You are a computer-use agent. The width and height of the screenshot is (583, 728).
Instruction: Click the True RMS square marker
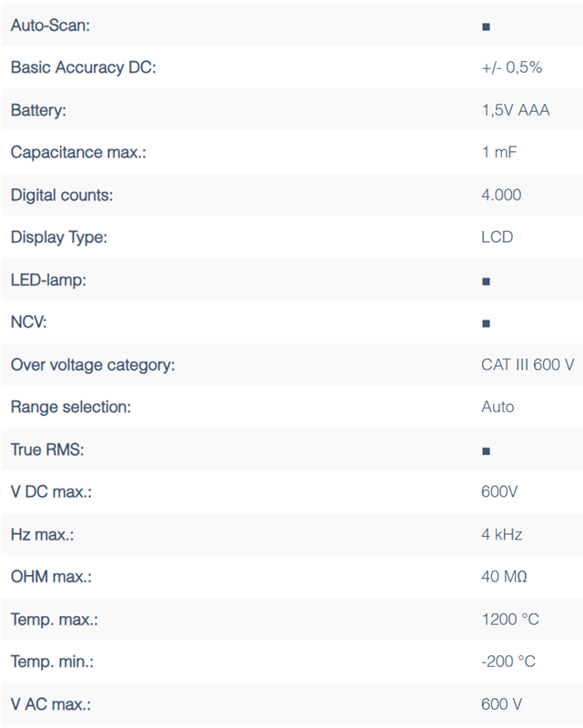point(486,450)
